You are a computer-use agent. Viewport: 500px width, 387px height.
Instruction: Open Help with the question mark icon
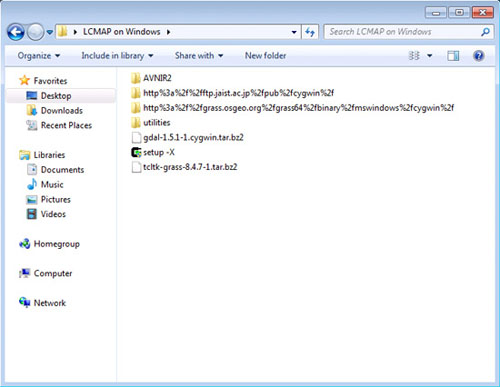click(x=478, y=56)
